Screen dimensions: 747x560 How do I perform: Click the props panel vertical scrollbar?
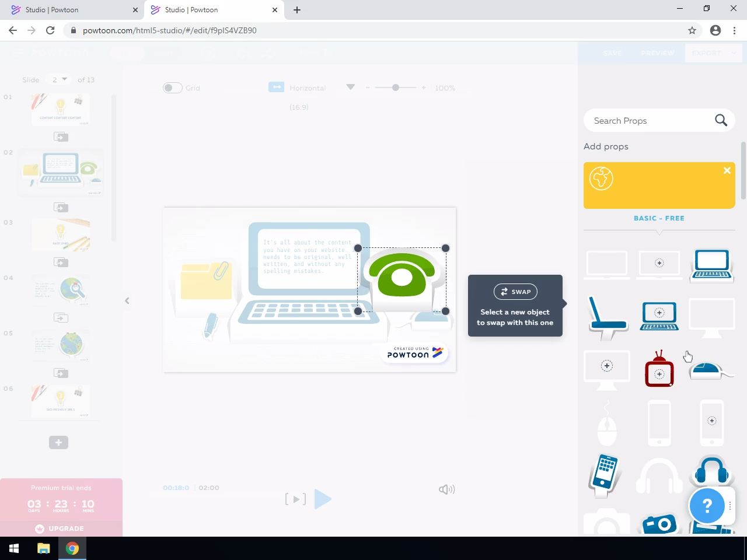[x=743, y=170]
